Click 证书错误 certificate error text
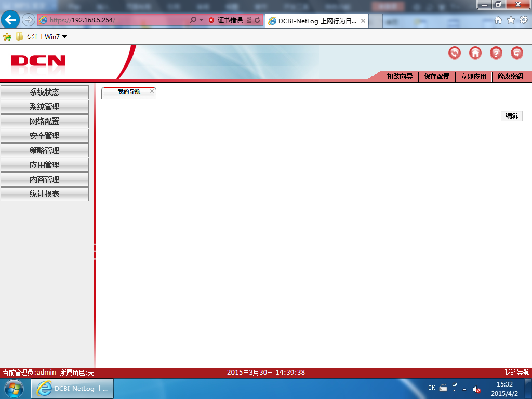This screenshot has height=399, width=532. tap(230, 20)
